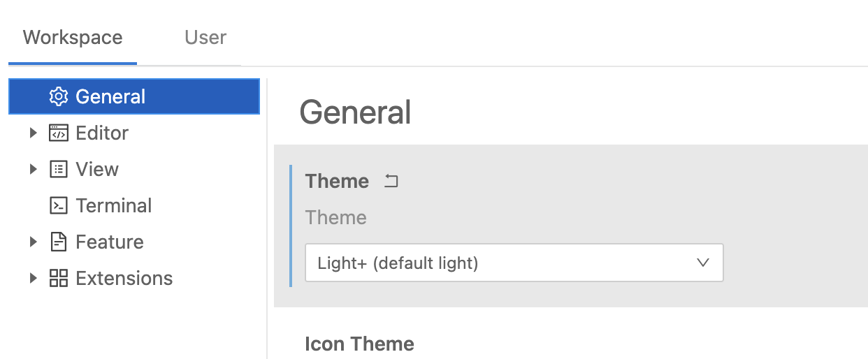Select the Extensions label in the sidebar
The height and width of the screenshot is (359, 868).
[124, 278]
